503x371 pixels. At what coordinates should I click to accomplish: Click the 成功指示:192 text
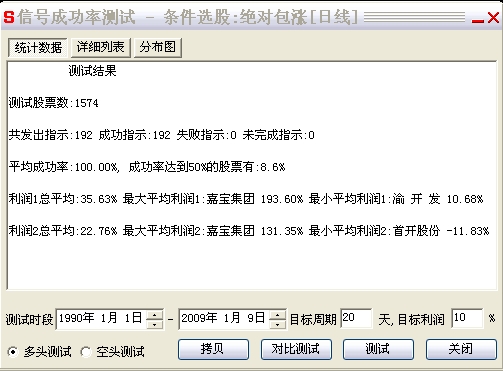tap(135, 135)
